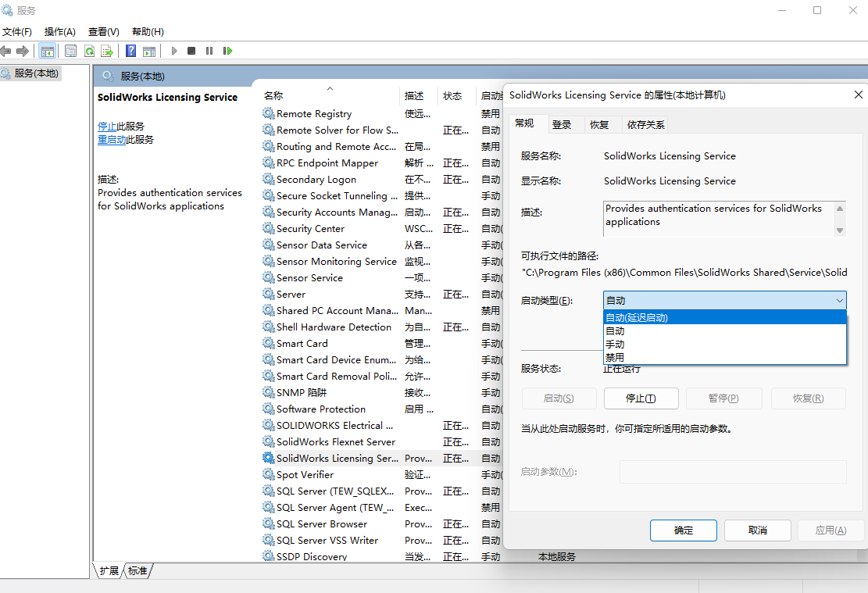Viewport: 868px width, 593px height.
Task: Click description box scroll up arrow
Action: point(840,209)
